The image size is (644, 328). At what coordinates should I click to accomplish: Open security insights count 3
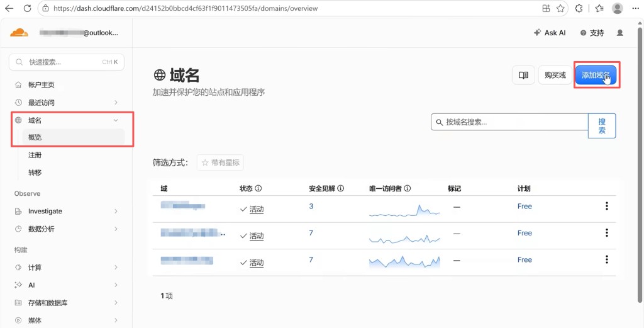pyautogui.click(x=311, y=206)
